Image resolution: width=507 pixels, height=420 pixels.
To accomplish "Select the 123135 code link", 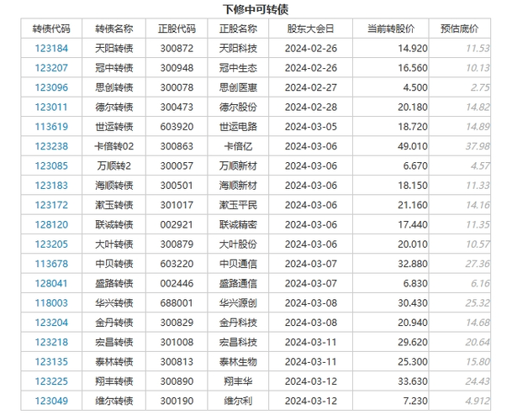I will point(51,362).
